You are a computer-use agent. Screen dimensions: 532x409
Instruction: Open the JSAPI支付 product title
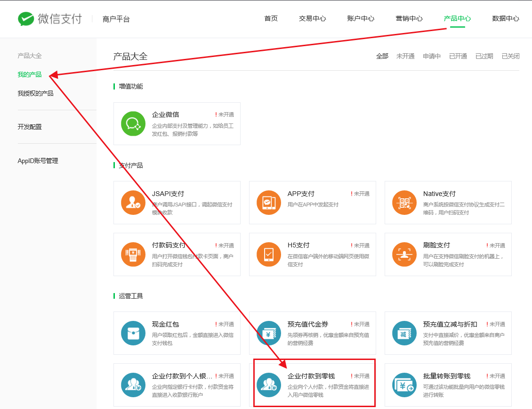coord(168,194)
